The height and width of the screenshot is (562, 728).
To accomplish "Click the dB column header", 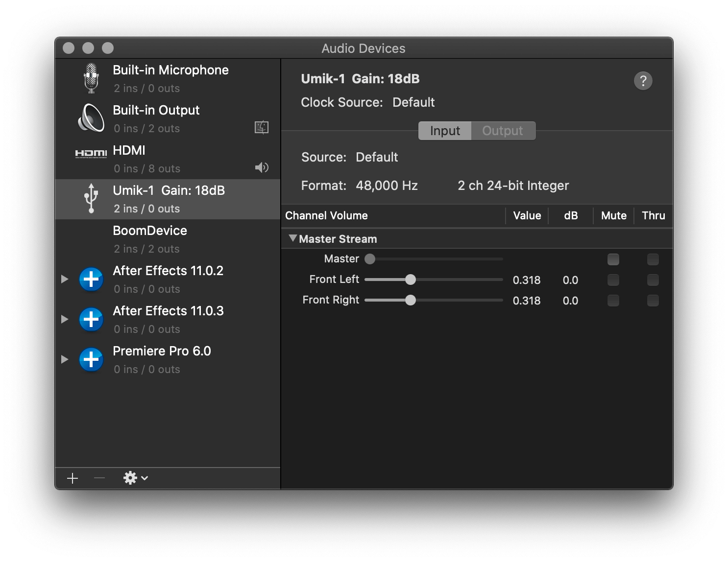I will pyautogui.click(x=571, y=215).
